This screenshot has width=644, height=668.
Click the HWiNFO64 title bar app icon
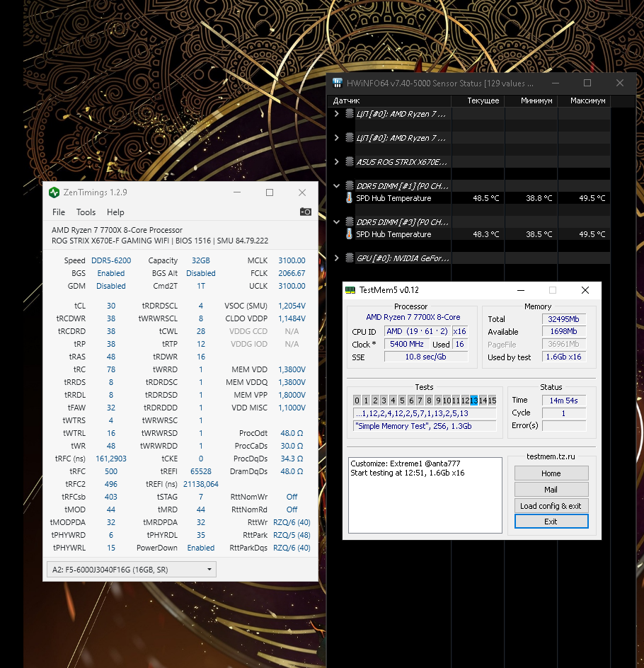point(338,83)
